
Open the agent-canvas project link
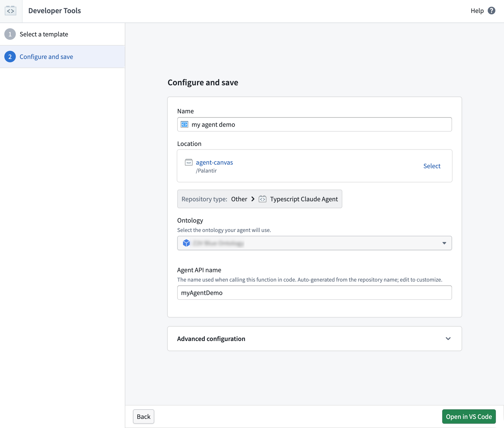pyautogui.click(x=214, y=162)
